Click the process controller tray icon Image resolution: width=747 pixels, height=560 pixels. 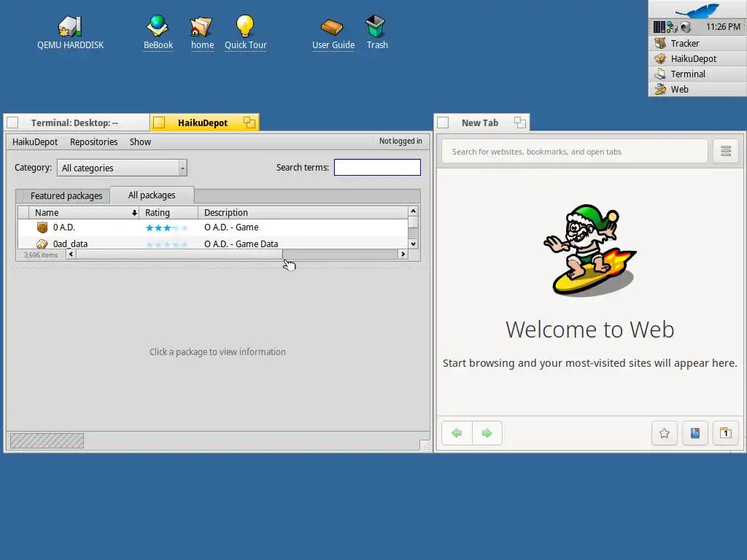[659, 27]
